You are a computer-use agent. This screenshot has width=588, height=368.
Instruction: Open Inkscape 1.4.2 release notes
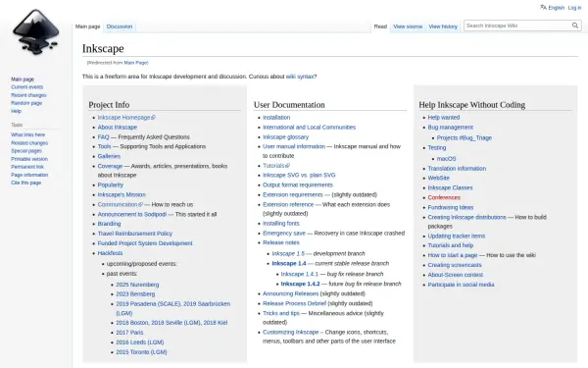click(301, 284)
